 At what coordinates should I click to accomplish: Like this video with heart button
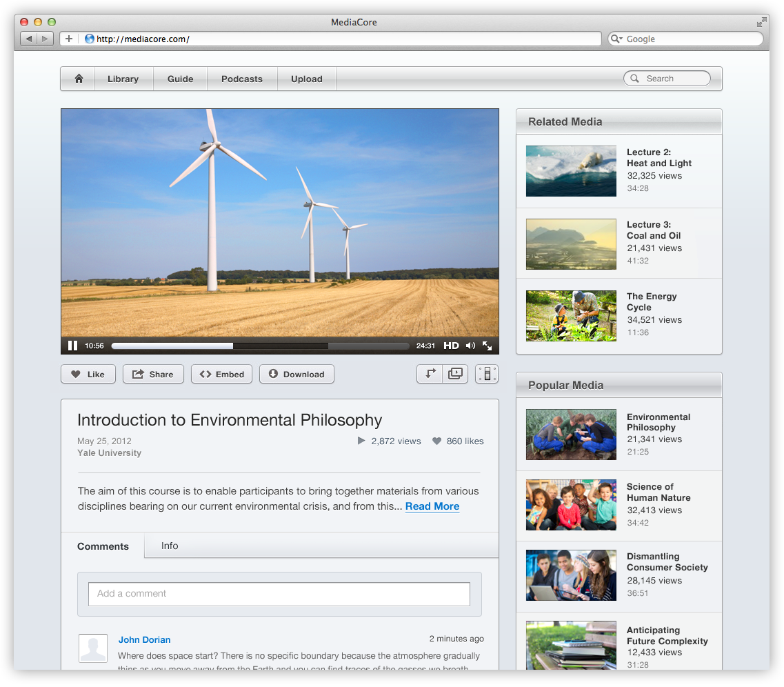pyautogui.click(x=88, y=374)
